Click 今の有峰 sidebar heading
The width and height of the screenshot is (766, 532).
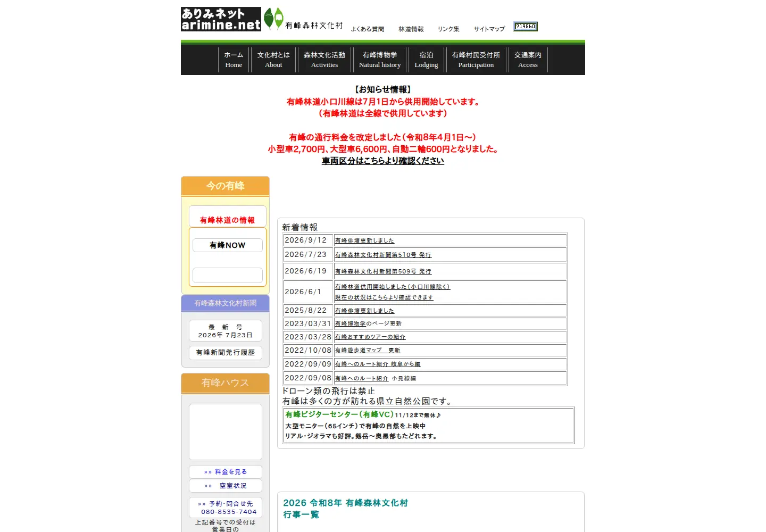(226, 186)
